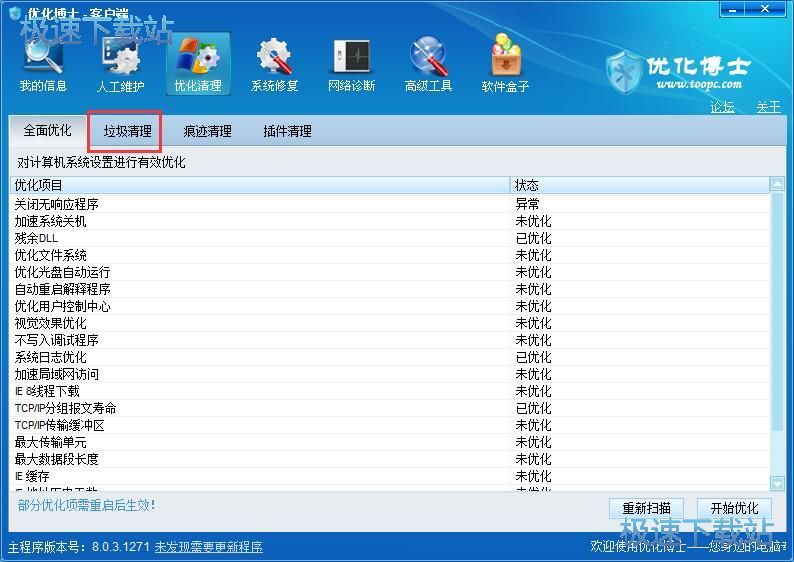The image size is (794, 562).
Task: Select the 加速局域网访问 row
Action: 389,374
